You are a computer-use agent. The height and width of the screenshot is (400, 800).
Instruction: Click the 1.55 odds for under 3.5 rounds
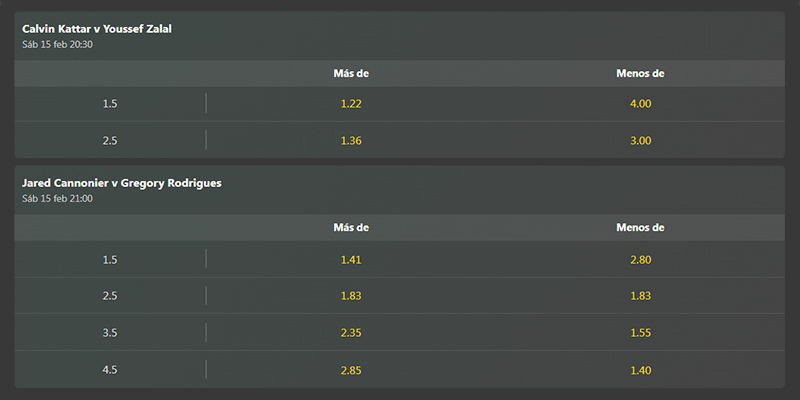pos(640,333)
